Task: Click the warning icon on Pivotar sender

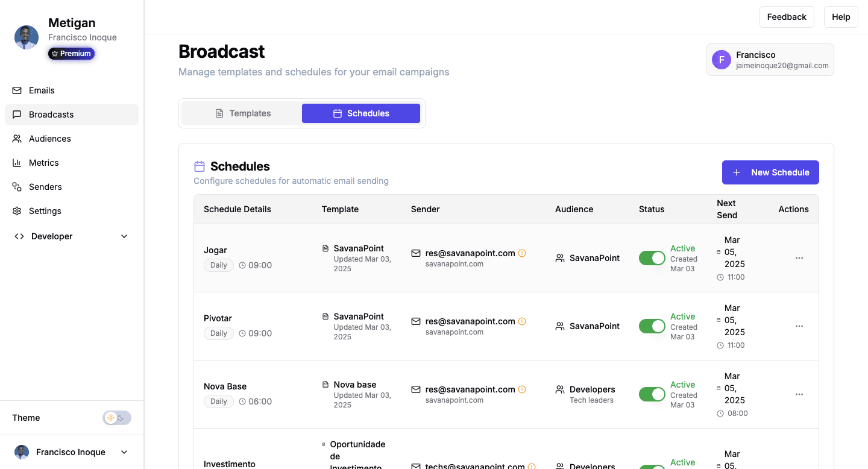Action: coord(522,321)
